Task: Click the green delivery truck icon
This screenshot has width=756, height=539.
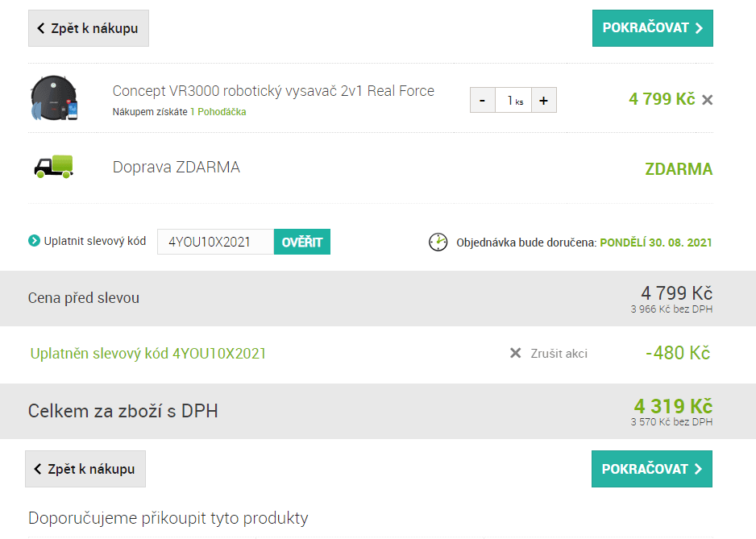Action: pyautogui.click(x=53, y=167)
